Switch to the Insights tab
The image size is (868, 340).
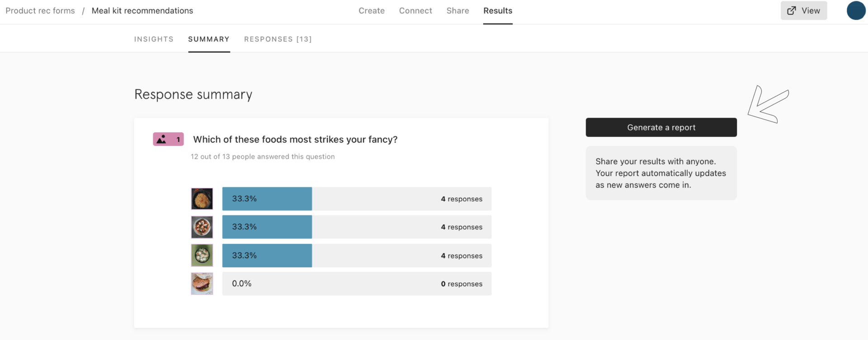154,39
